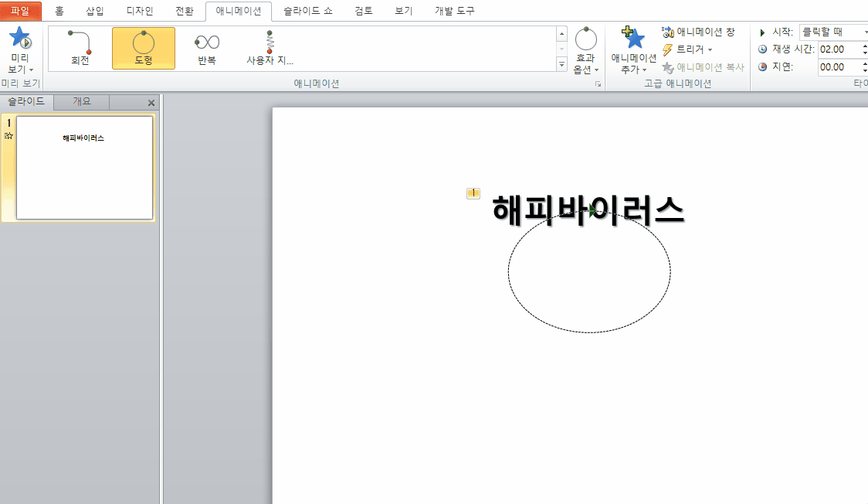Open animation group dialog launcher
The width and height of the screenshot is (868, 504).
click(x=598, y=84)
